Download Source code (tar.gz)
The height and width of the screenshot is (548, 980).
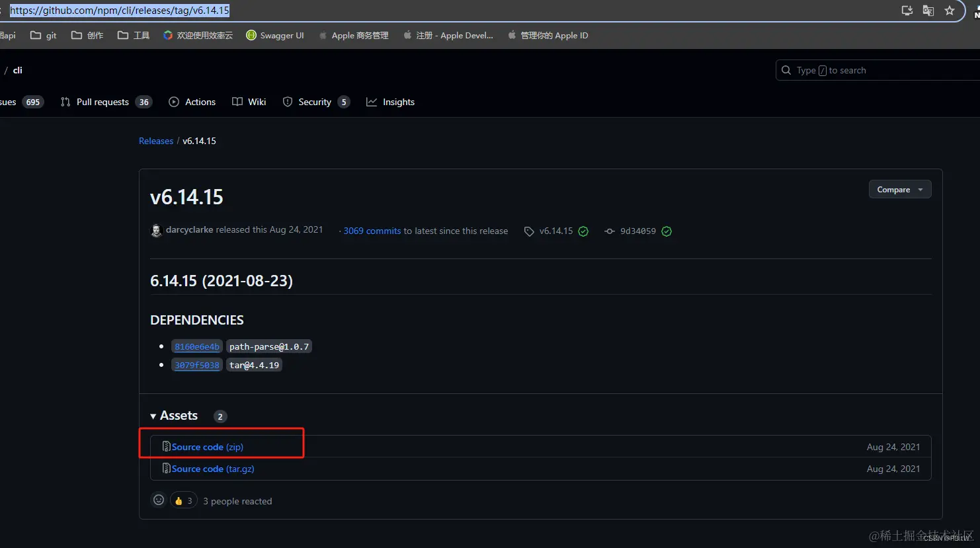tap(213, 469)
